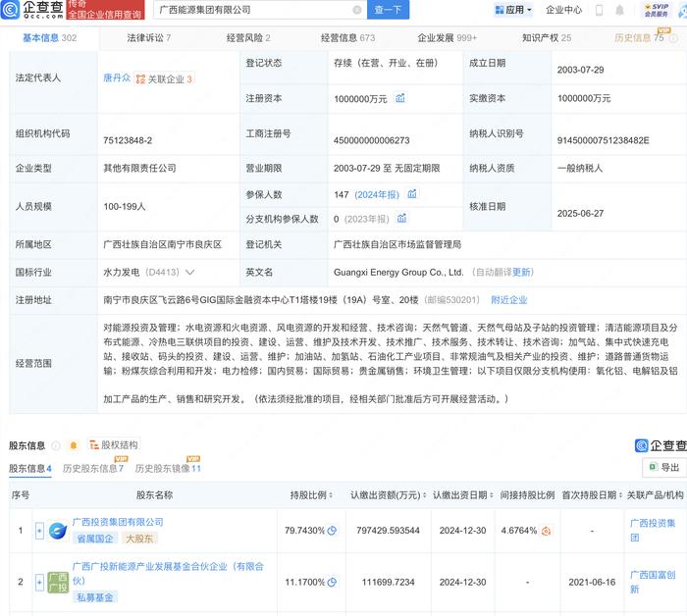Viewport: 687px width, 616px height.
Task: Click the 查一下 search button
Action: (388, 10)
